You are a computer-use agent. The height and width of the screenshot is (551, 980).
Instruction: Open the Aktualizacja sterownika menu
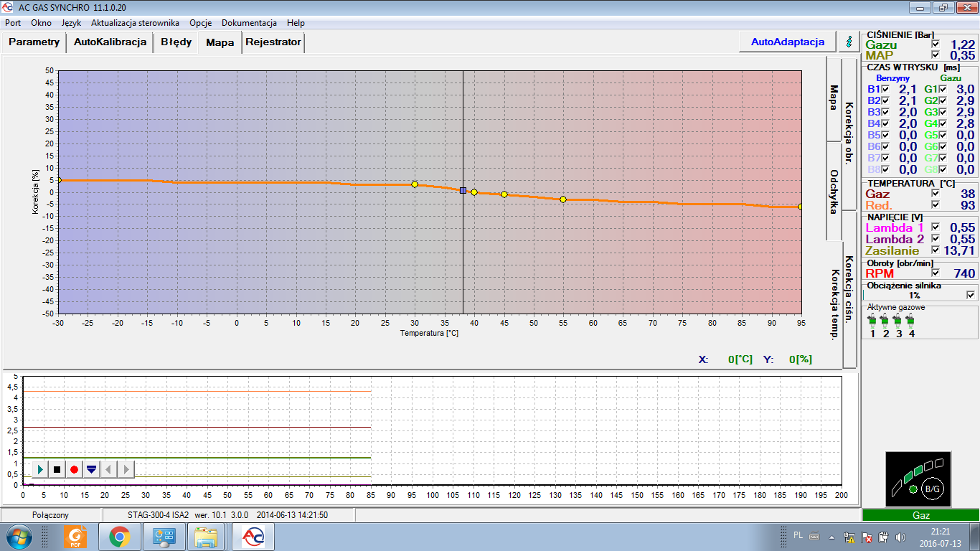pyautogui.click(x=135, y=23)
